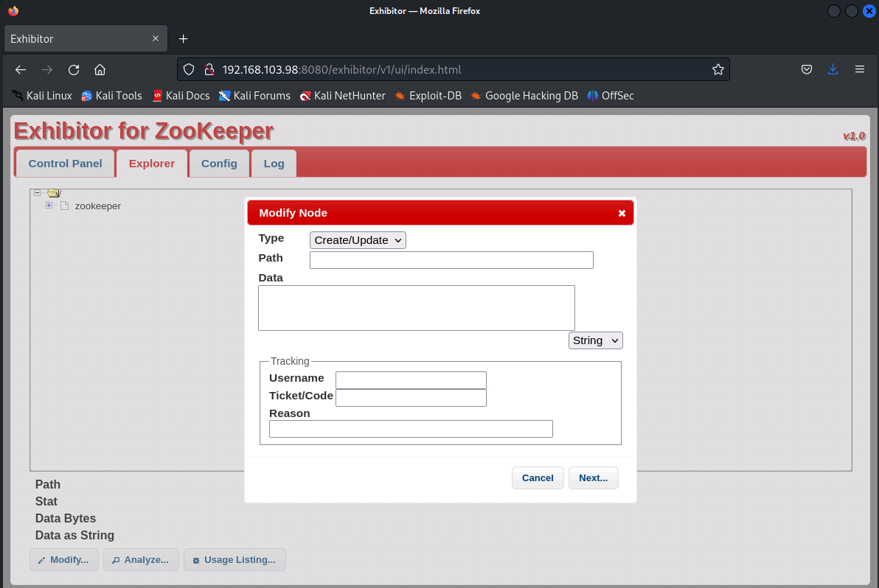Click the zookeeper document icon
Image resolution: width=879 pixels, height=588 pixels.
pyautogui.click(x=64, y=206)
